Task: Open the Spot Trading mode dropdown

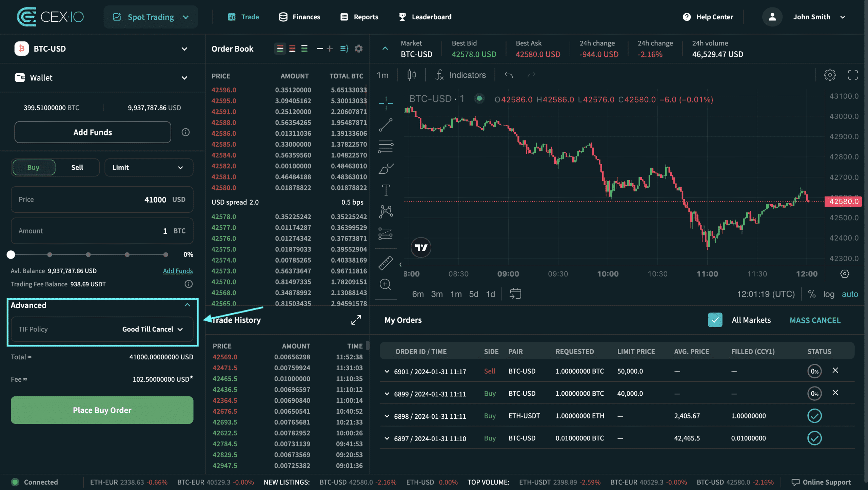Action: click(151, 17)
